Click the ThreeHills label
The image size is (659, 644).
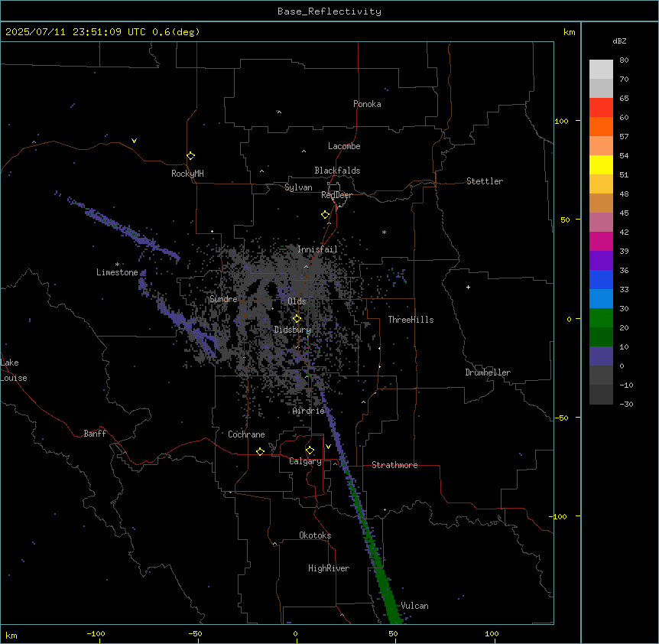click(411, 320)
